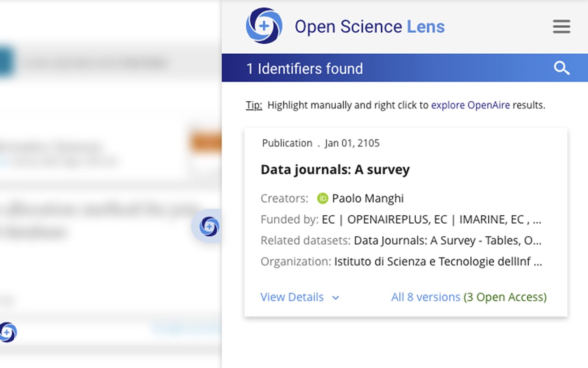This screenshot has width=588, height=368.
Task: Click the View Details link
Action: [292, 297]
